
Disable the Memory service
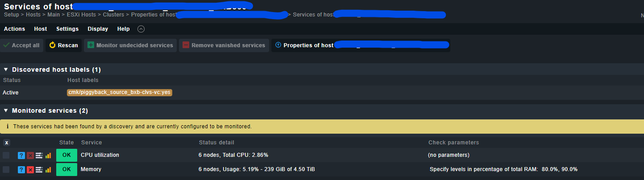point(30,169)
